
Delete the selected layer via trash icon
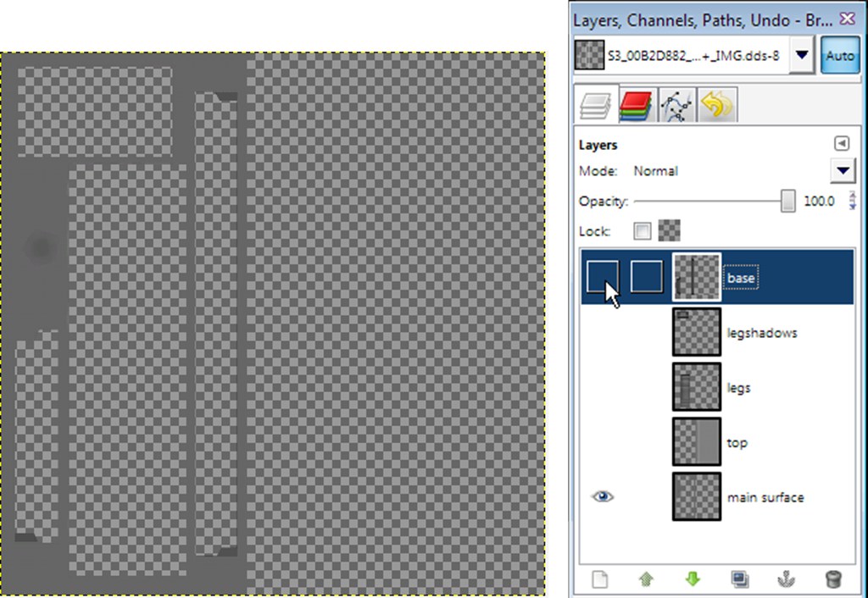(x=833, y=579)
